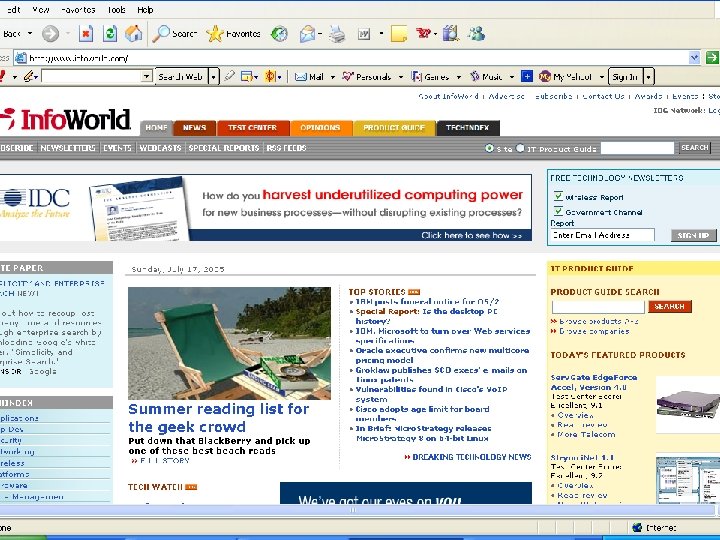The image size is (720, 540).
Task: Open the SPECIAL REPORTS subnav link
Action: (x=224, y=148)
